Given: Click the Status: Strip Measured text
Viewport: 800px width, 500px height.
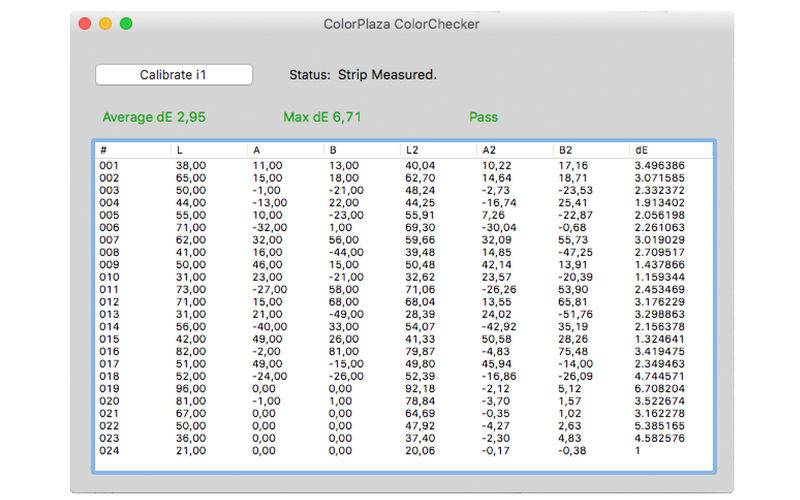Looking at the screenshot, I should coord(363,75).
